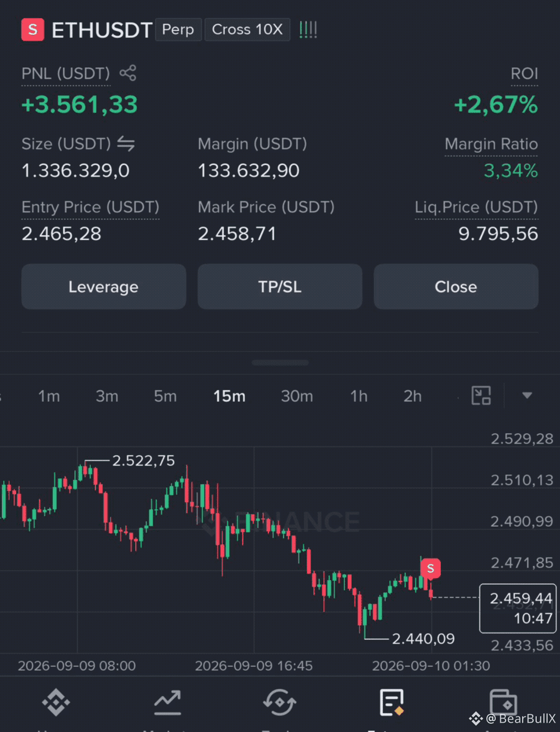Toggle Size unit swap arrows

[126, 144]
